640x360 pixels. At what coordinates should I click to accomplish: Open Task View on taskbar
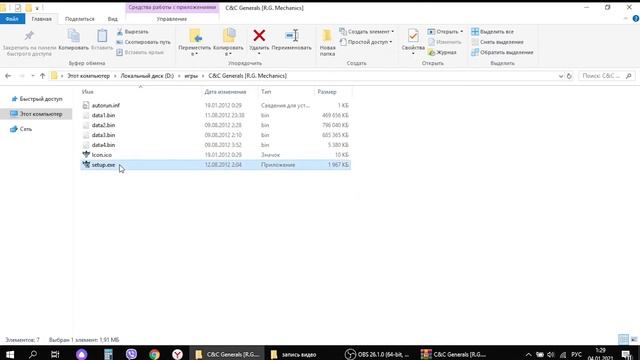[55, 354]
